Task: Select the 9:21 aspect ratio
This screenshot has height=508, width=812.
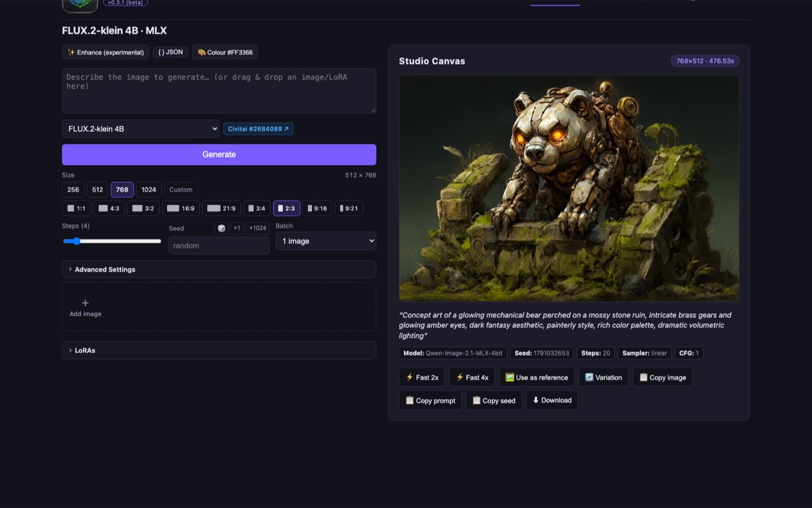Action: (349, 208)
